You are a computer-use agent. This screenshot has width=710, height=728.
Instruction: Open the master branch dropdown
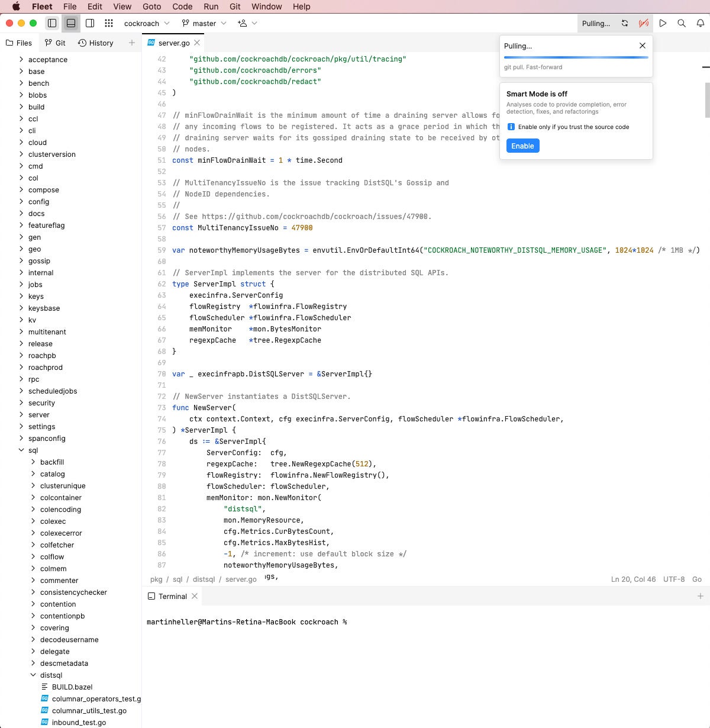tap(204, 23)
